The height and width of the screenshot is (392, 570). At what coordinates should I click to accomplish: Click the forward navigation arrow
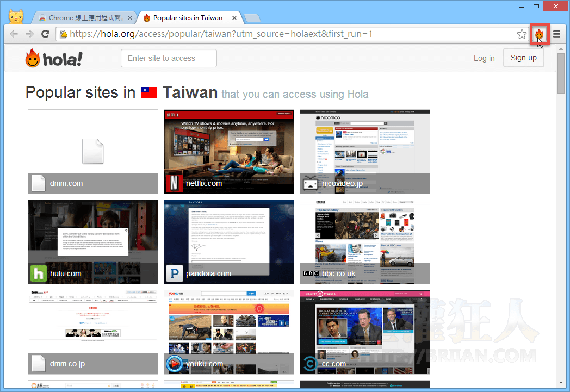(x=29, y=34)
